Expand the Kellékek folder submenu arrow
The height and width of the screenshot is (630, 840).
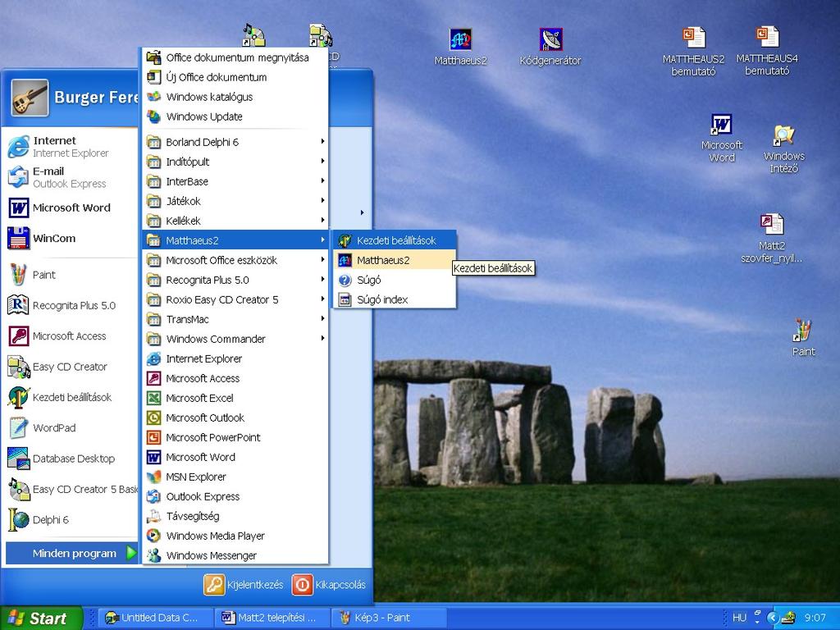coord(322,220)
